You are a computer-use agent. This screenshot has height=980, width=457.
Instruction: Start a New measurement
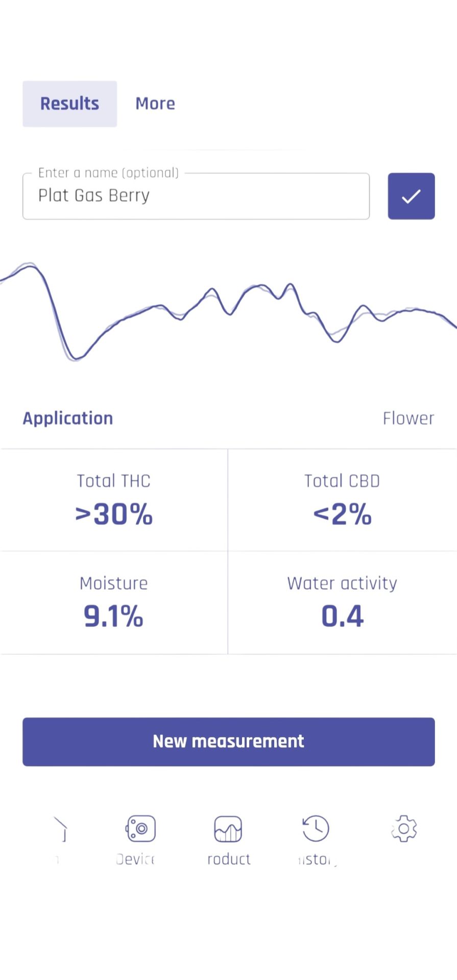click(x=228, y=742)
